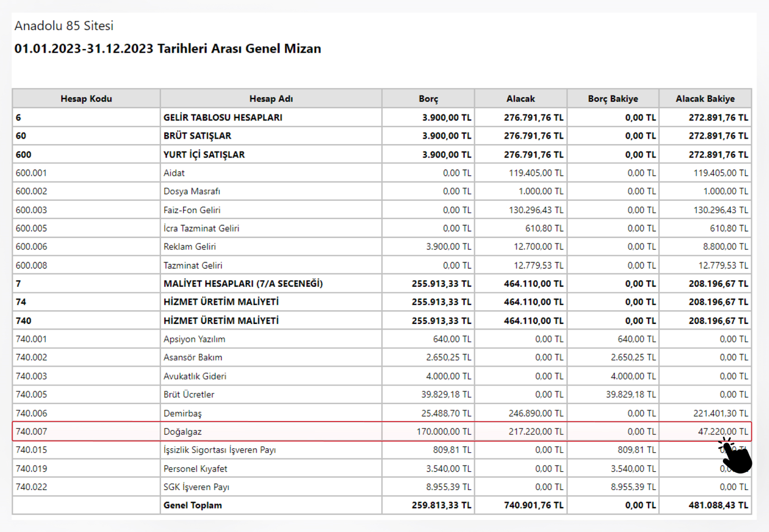Click account code 600.006
This screenshot has width=769, height=532.
click(31, 247)
